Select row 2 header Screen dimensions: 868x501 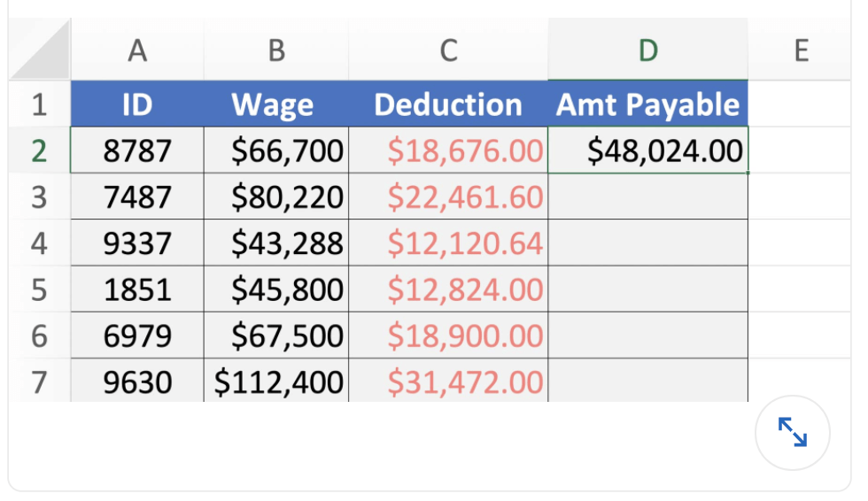pos(39,150)
